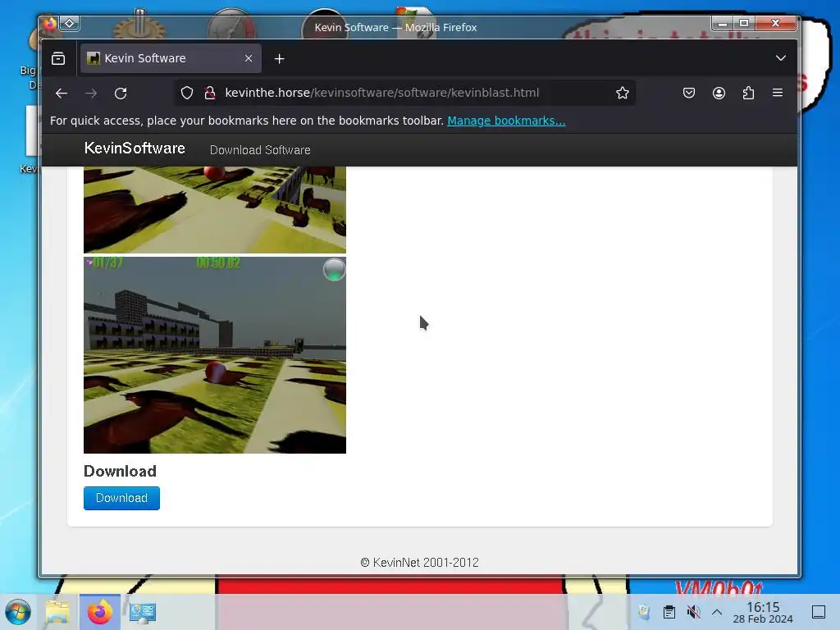
Task: Open the file manager taskbar icon
Action: pos(57,612)
